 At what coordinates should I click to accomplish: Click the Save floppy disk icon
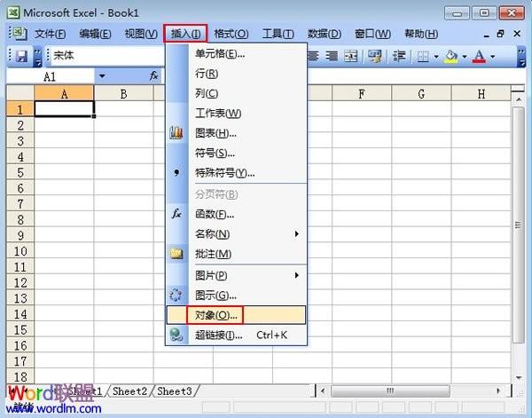(x=21, y=56)
